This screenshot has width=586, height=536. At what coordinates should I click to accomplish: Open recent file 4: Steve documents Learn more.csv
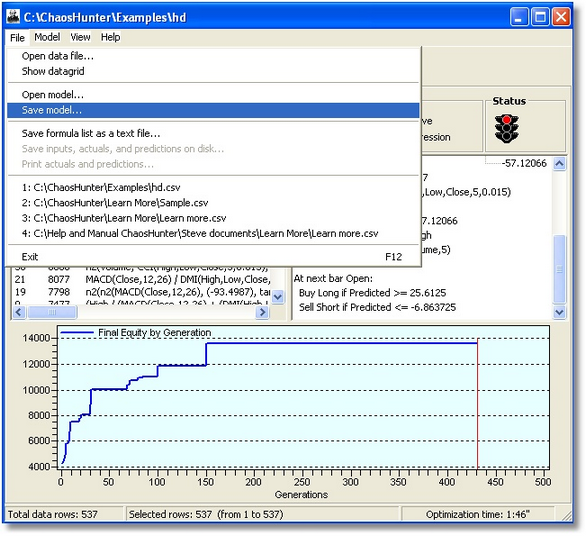pos(213,234)
